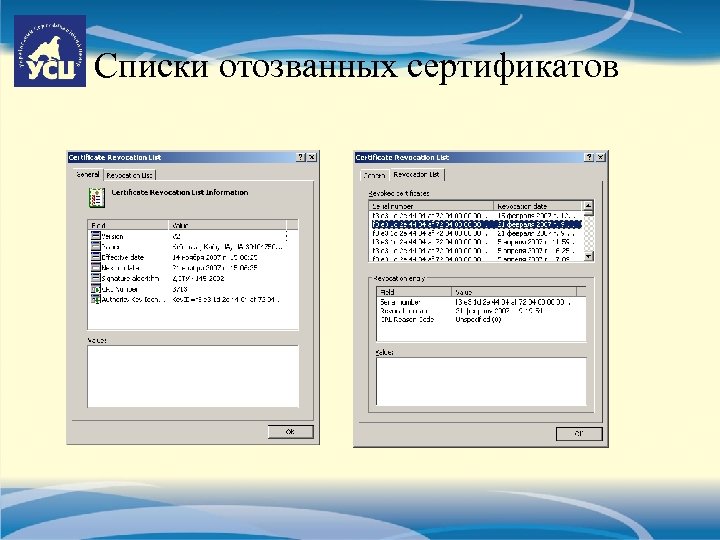The width and height of the screenshot is (720, 540).
Task: Click the KeyID value of Authority Key Identifier
Action: coord(225,299)
